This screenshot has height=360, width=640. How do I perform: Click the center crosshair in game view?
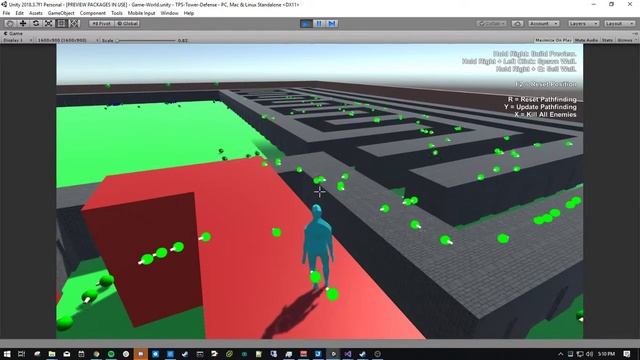(x=320, y=191)
